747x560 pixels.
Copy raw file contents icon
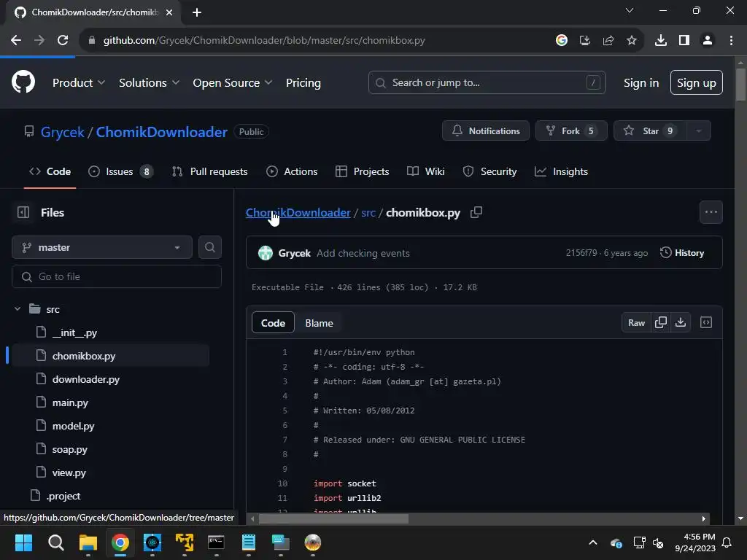(661, 323)
